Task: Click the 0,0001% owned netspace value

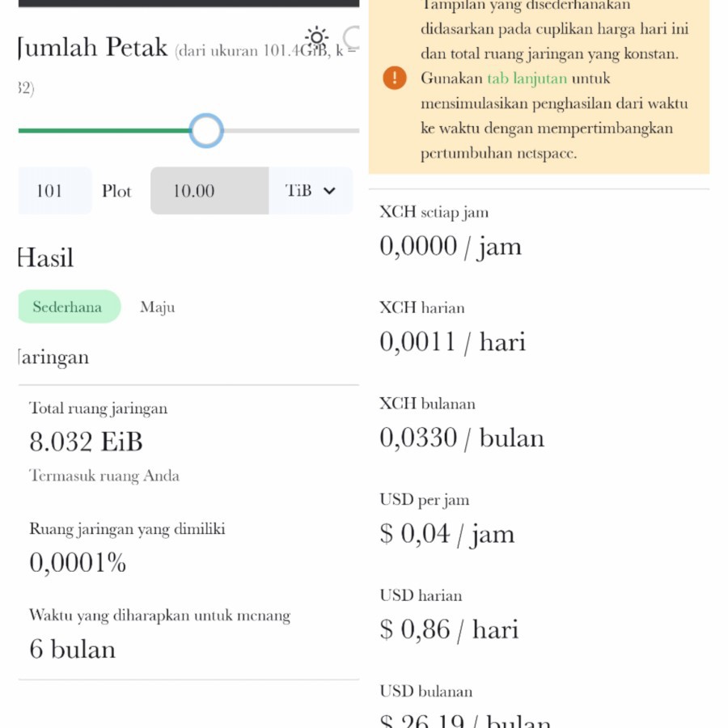Action: pos(78,563)
